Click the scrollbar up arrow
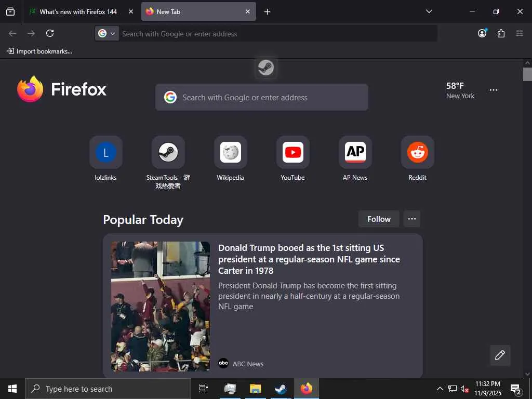The width and height of the screenshot is (532, 399). 527,63
